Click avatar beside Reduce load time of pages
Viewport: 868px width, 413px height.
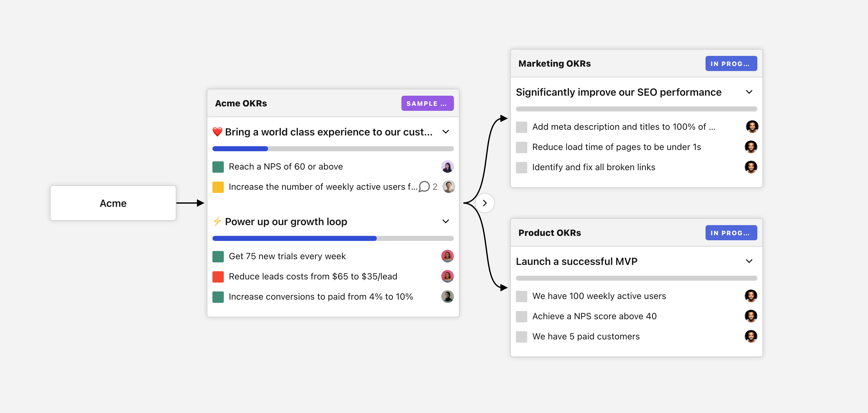click(751, 147)
